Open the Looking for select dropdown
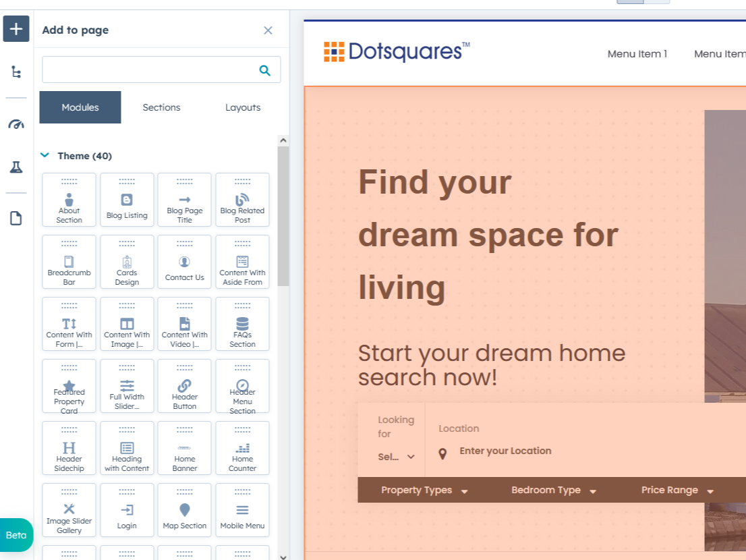Screen dimensions: 746x560 397,457
